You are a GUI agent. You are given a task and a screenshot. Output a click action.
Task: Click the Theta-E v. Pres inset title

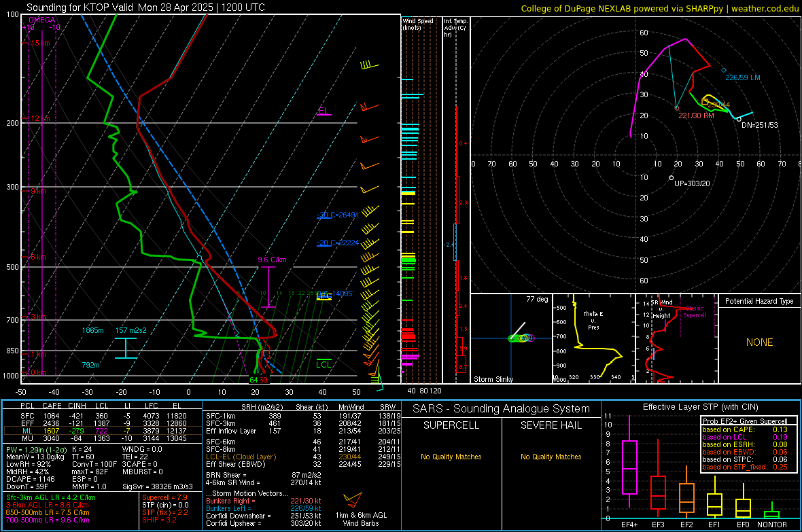593,320
